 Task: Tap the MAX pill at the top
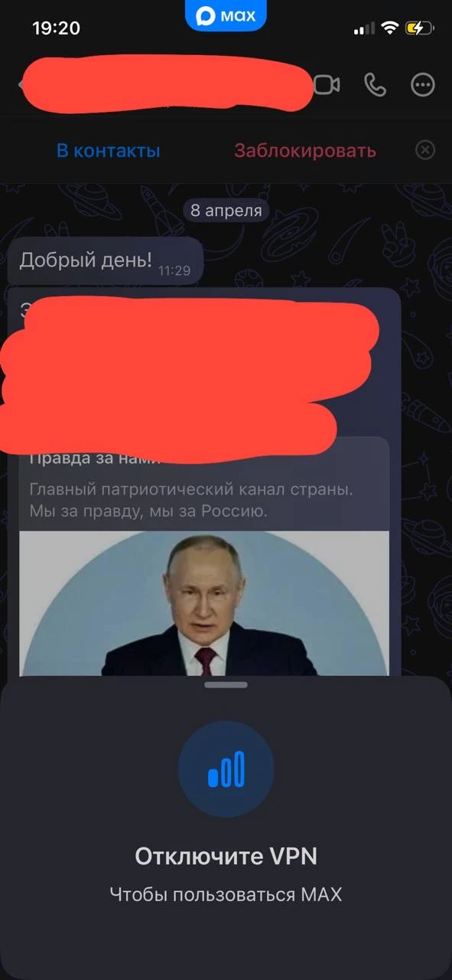click(226, 15)
